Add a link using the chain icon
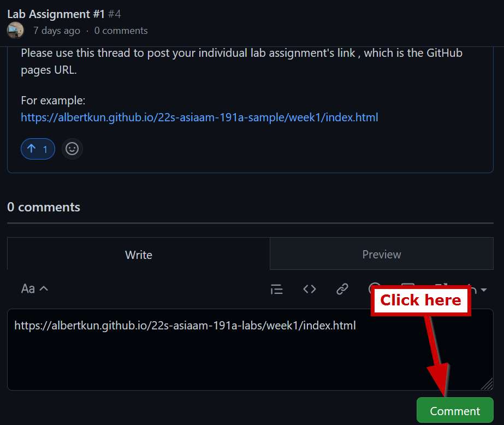Viewport: 504px width, 425px height. [342, 289]
